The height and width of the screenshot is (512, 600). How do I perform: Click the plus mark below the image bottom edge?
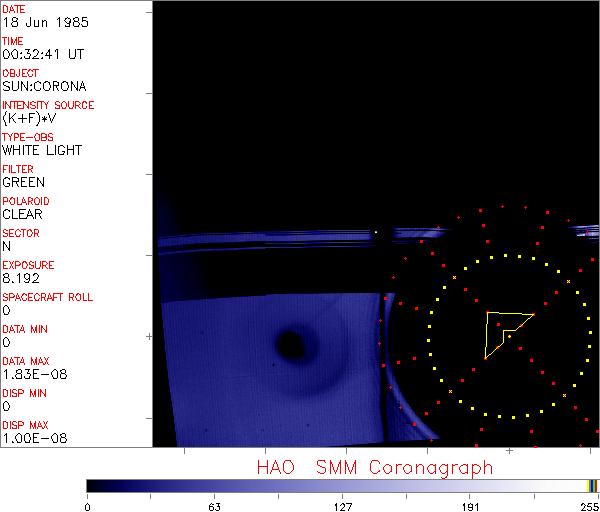pos(509,452)
